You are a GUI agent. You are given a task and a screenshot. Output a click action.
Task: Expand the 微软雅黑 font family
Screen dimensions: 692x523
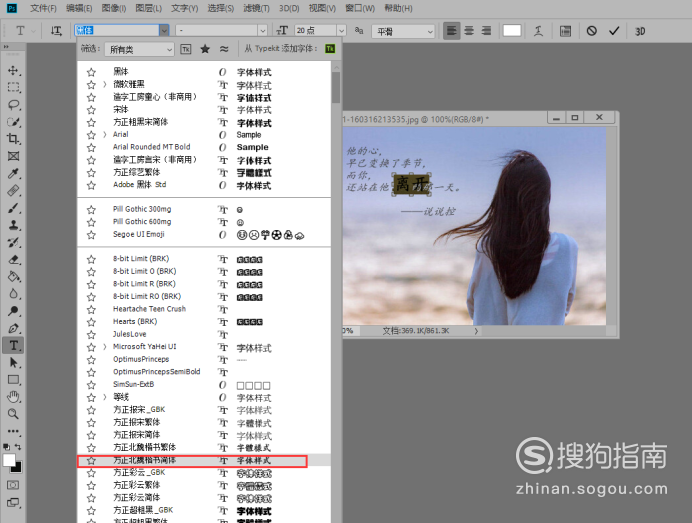coord(105,84)
